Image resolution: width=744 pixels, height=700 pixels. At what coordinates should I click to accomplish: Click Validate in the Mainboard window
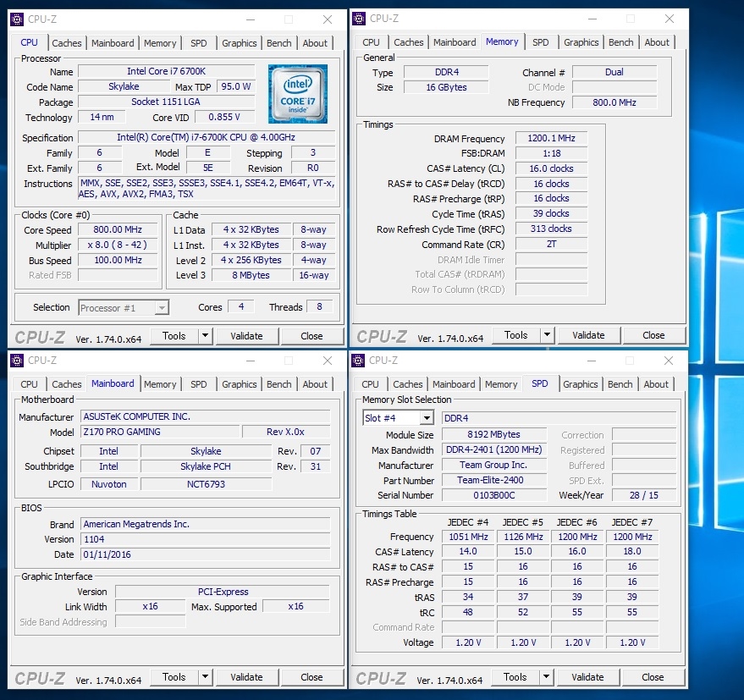[x=246, y=676]
